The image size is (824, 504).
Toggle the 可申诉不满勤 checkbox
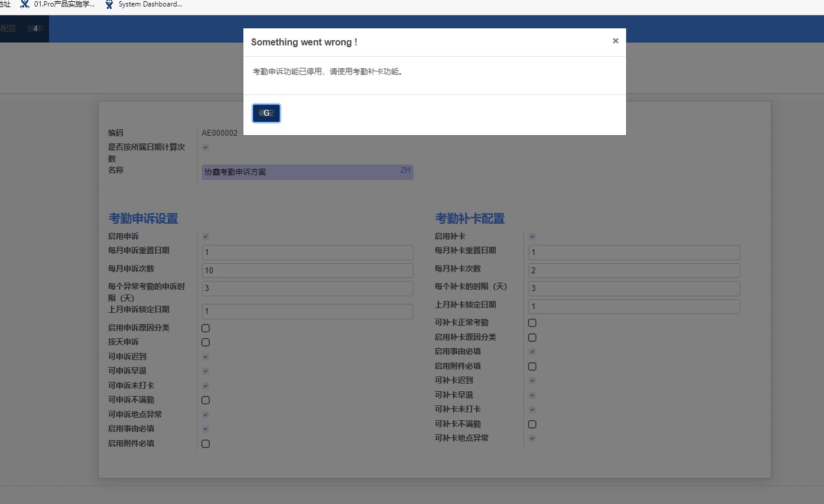(206, 400)
